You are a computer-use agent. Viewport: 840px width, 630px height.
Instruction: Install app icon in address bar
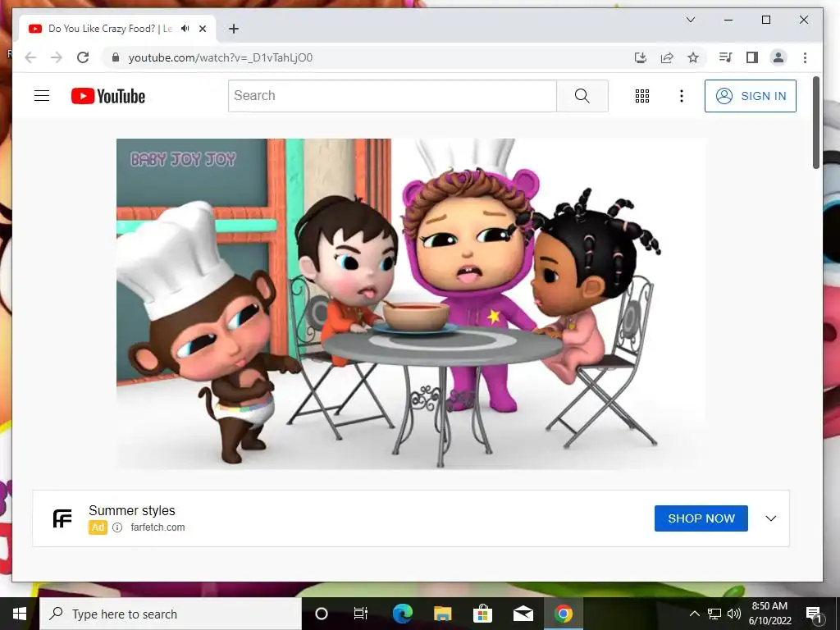(641, 57)
